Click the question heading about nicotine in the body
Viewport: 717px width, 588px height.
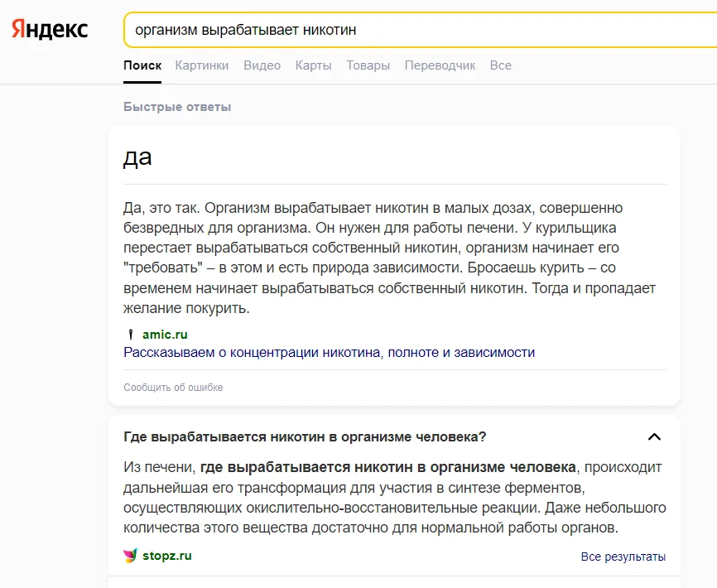click(x=307, y=437)
